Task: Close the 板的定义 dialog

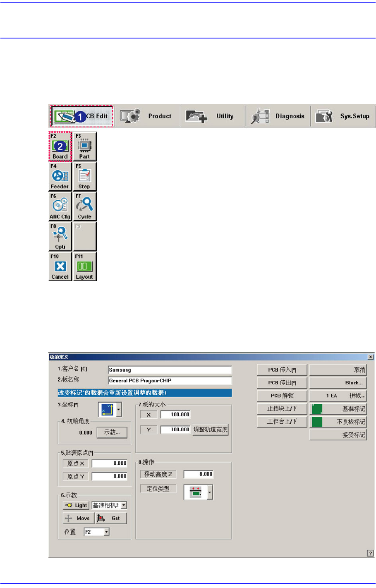Action: click(371, 357)
